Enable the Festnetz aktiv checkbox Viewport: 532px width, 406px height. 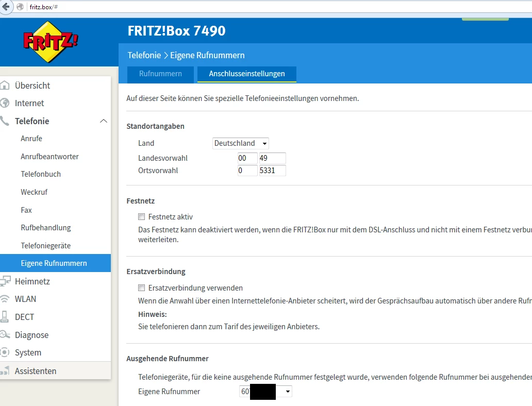pyautogui.click(x=141, y=216)
